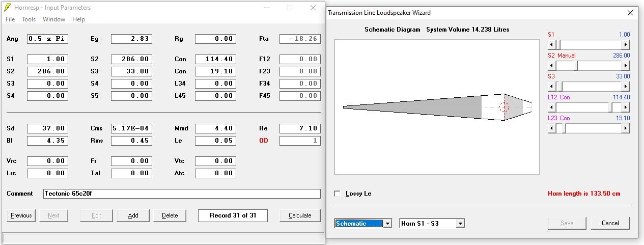Click the L34 input field
Viewport: 644px width, 245px height.
tap(215, 84)
